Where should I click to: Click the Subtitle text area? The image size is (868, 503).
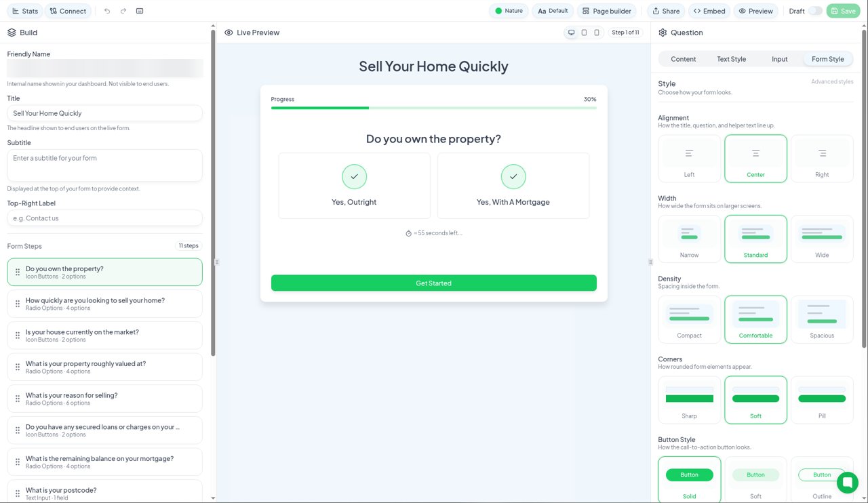pyautogui.click(x=104, y=165)
